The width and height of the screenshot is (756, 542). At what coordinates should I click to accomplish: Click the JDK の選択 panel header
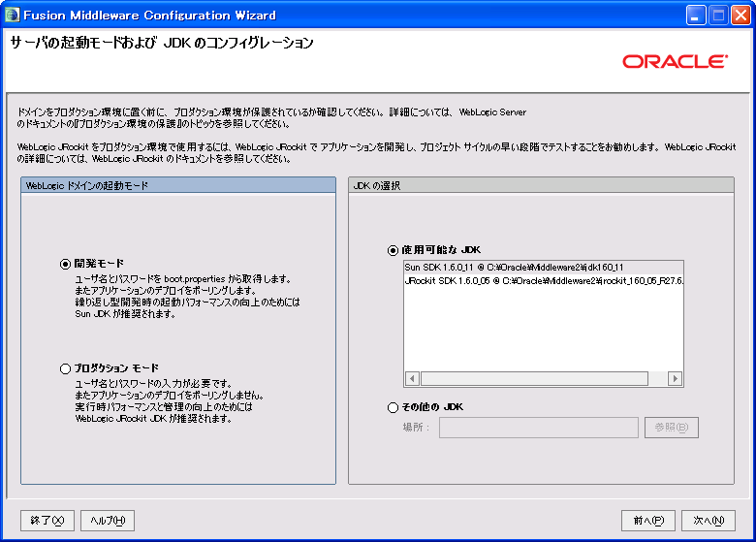[x=541, y=185]
